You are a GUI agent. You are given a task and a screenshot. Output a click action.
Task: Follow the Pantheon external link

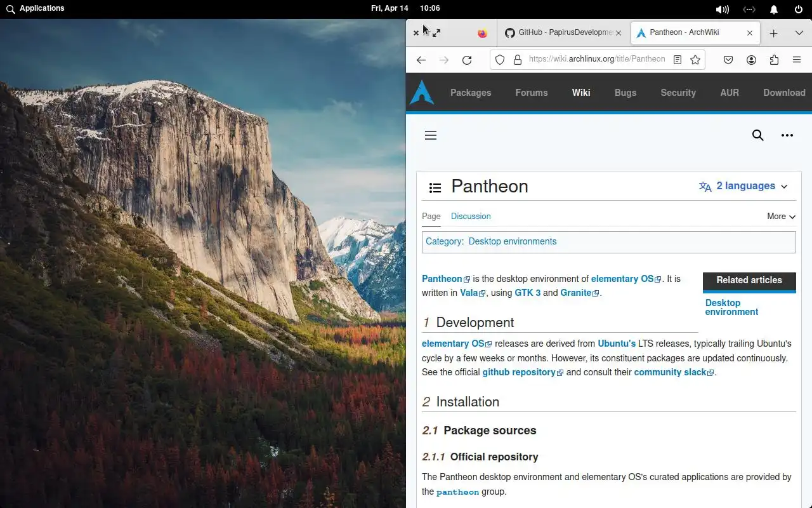point(446,279)
